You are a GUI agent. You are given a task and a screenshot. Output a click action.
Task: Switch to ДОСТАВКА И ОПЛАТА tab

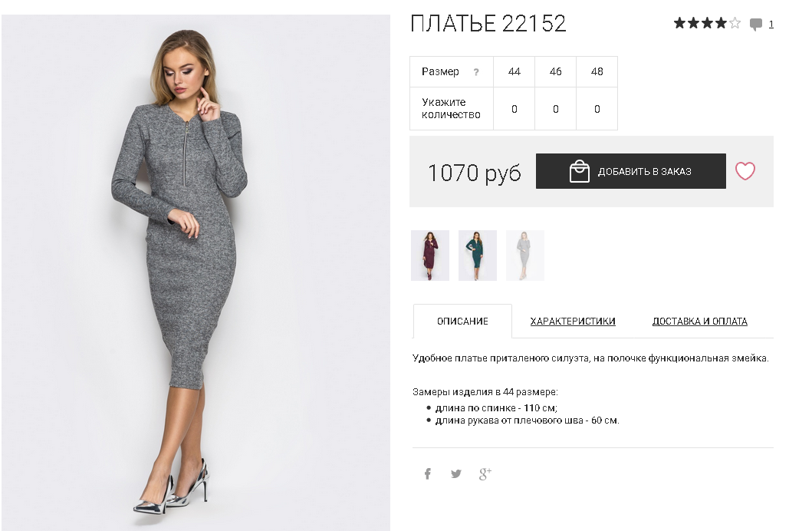(699, 322)
